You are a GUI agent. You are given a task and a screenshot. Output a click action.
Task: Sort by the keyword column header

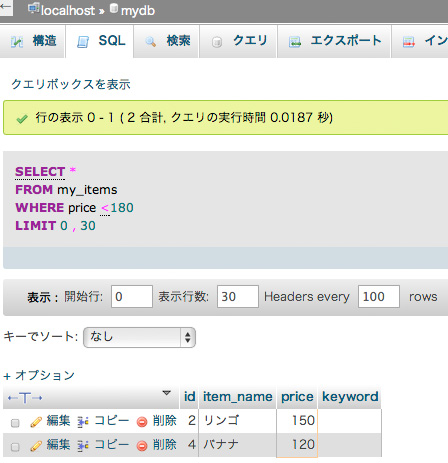click(350, 397)
